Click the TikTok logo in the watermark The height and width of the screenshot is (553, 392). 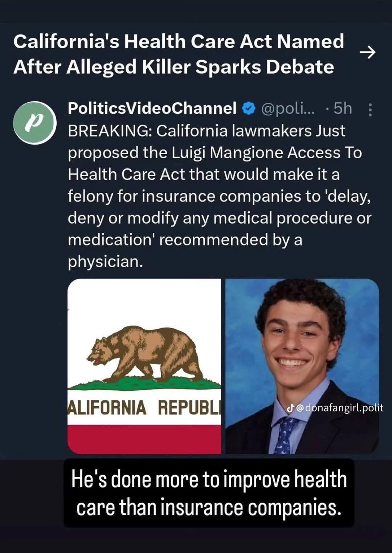290,408
